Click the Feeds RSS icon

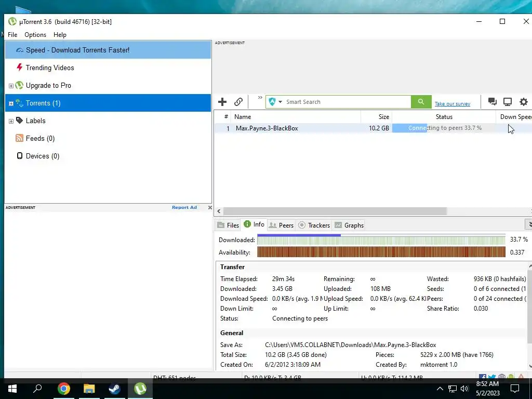pyautogui.click(x=19, y=138)
